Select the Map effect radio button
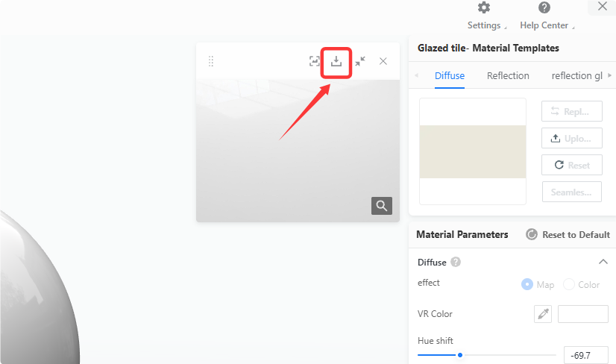The width and height of the screenshot is (616, 364). [x=527, y=284]
